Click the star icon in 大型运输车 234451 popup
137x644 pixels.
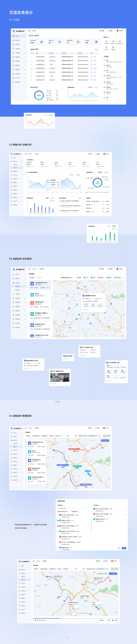point(83,310)
